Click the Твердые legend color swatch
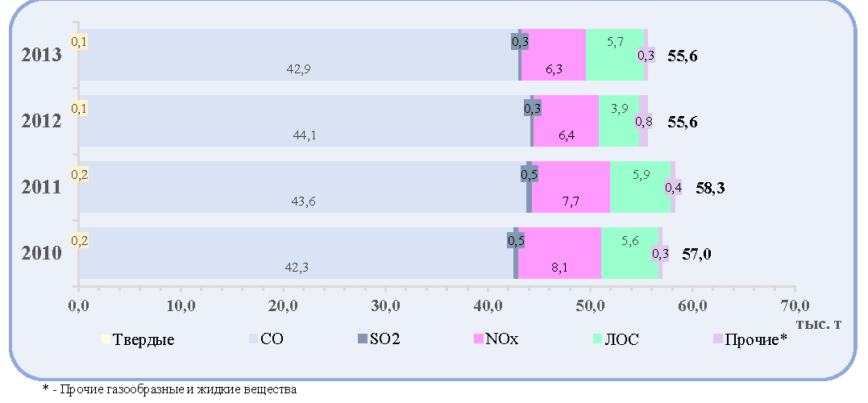868x403 pixels. (106, 339)
